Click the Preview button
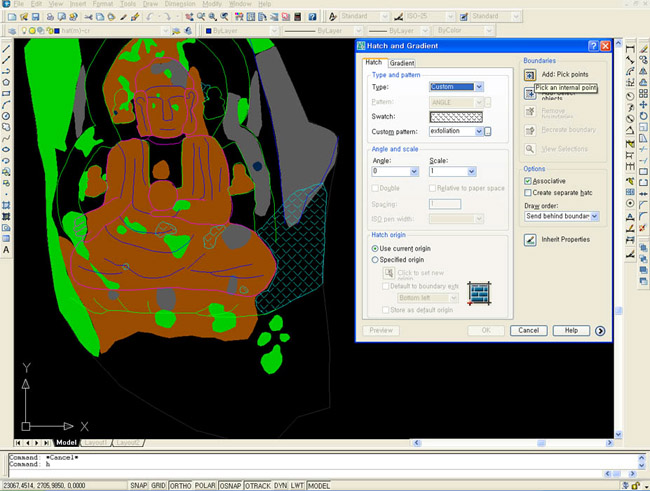This screenshot has width=650, height=491. point(381,331)
